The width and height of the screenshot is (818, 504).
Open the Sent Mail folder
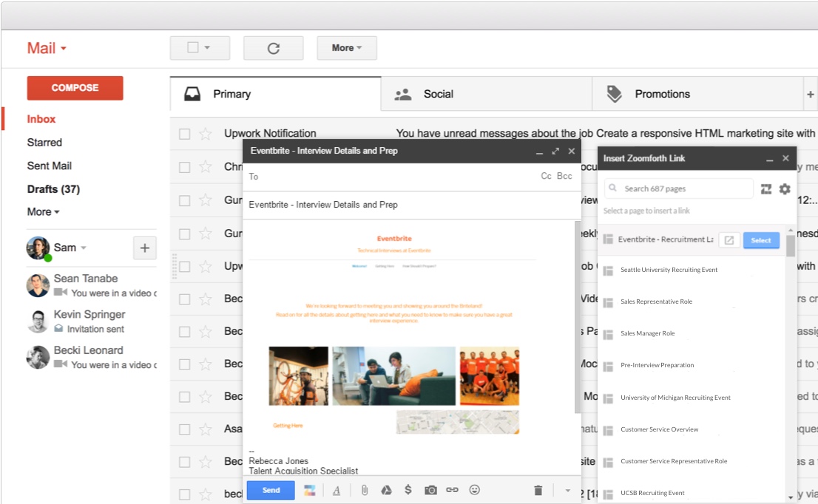[x=49, y=166]
